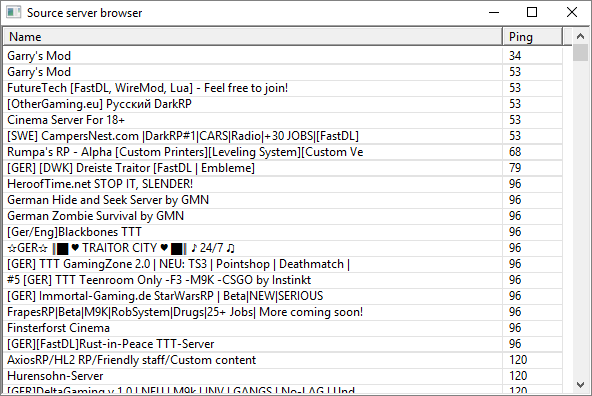
Task: Select the Hurensohn-Server row
Action: click(x=283, y=376)
